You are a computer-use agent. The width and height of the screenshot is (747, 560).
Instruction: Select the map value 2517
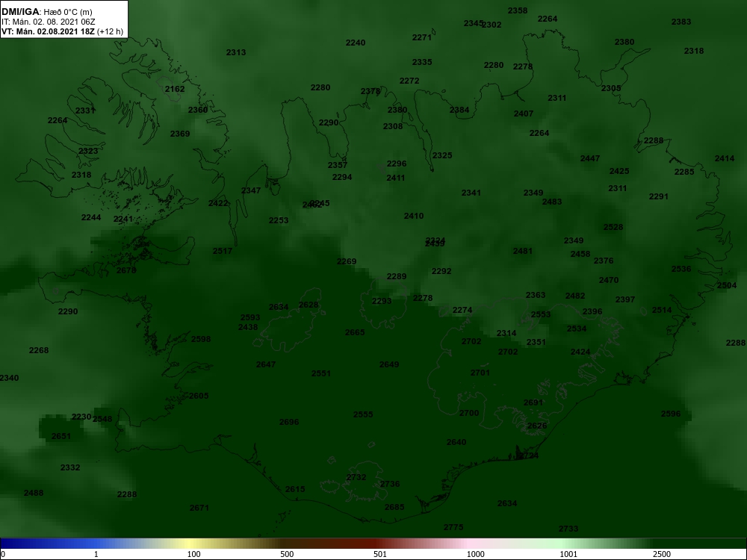click(223, 251)
